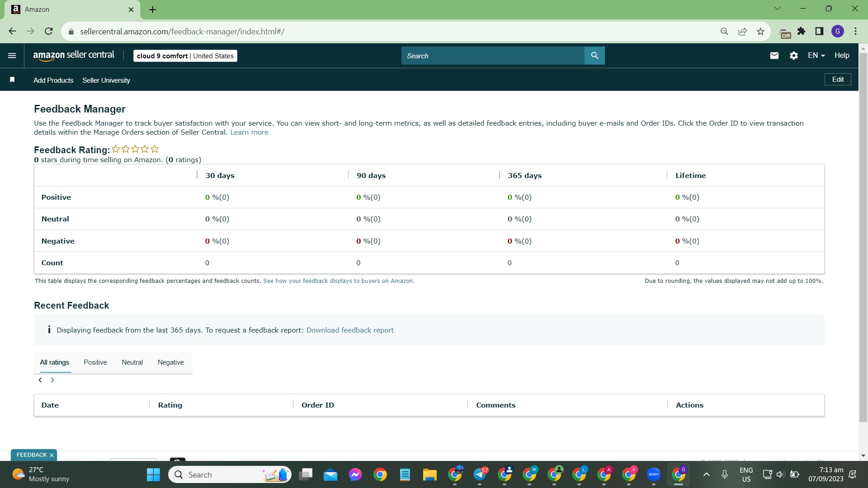Close the Amazon browser tab
868x488 pixels.
(131, 9)
